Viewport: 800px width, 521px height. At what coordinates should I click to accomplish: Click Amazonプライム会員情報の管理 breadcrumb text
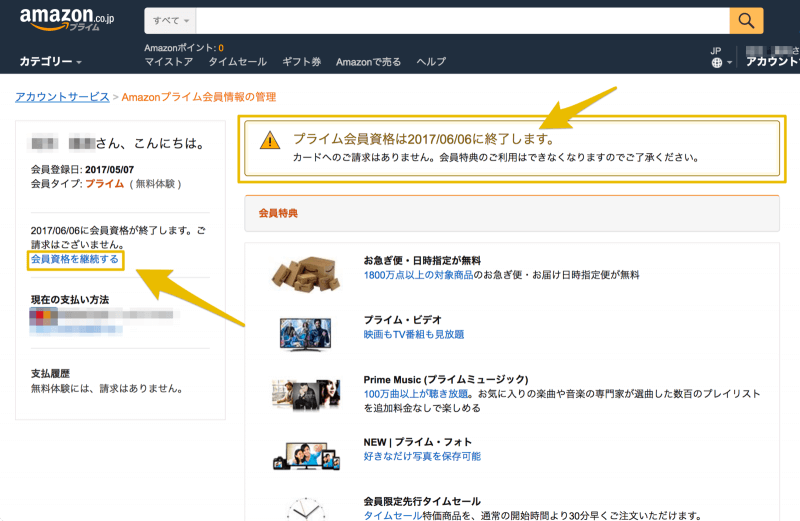click(x=198, y=97)
